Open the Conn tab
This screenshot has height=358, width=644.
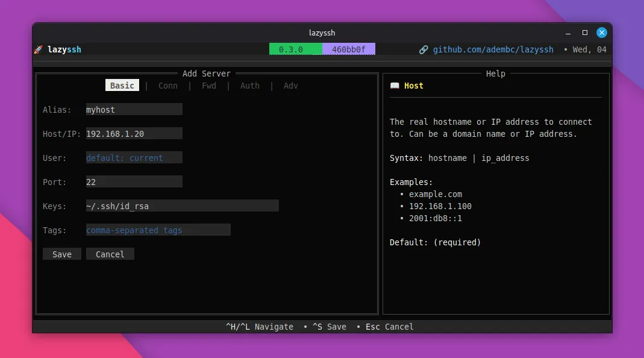(168, 86)
